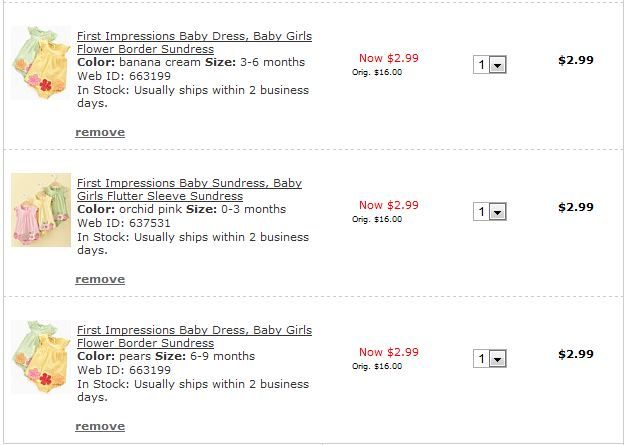624x445 pixels.
Task: Click the bold $2.99 total for banana cream item
Action: (575, 60)
